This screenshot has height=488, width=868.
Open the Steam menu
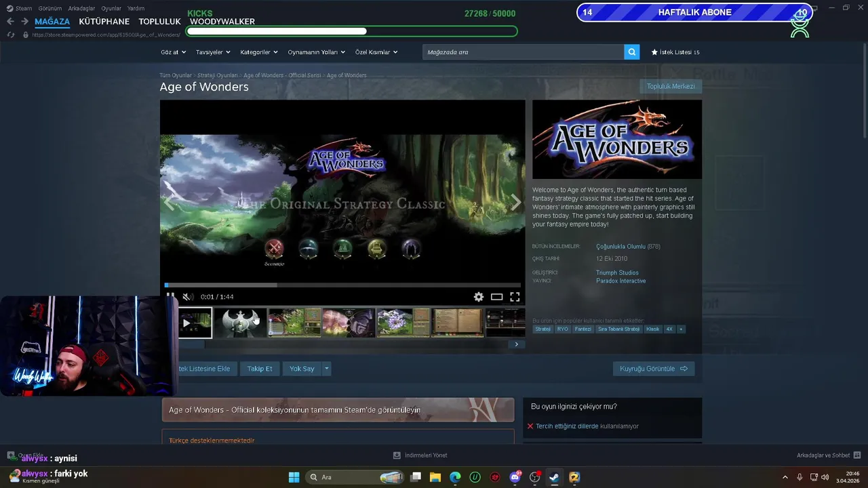[x=19, y=8]
